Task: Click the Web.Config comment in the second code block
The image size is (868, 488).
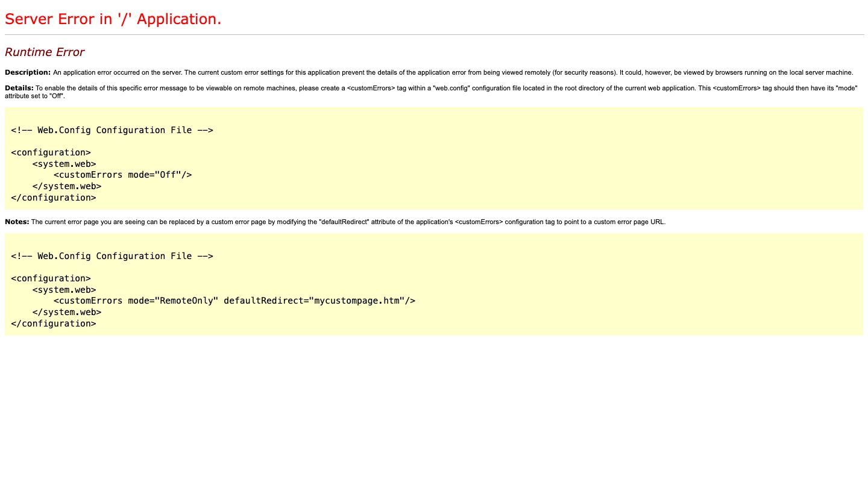Action: 112,256
